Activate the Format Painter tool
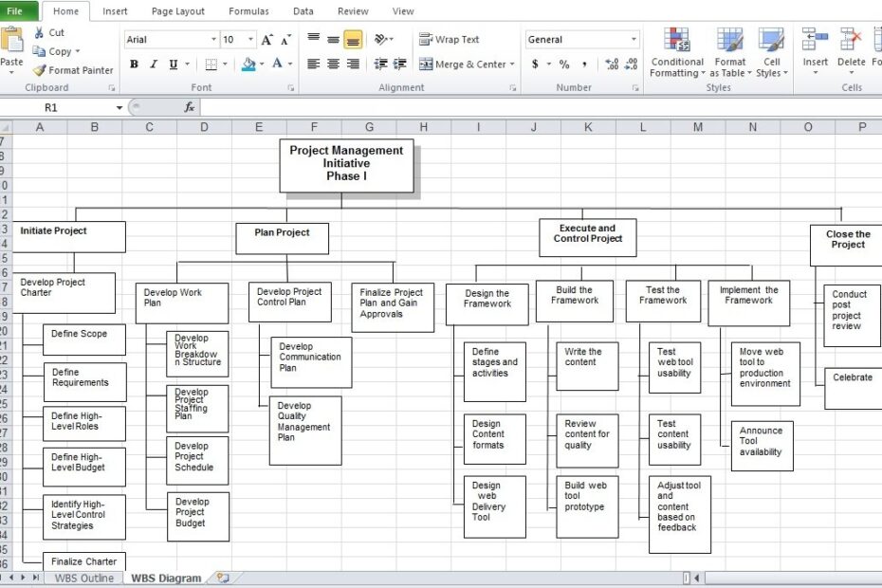Viewport: 882px width, 588px height. pos(72,70)
